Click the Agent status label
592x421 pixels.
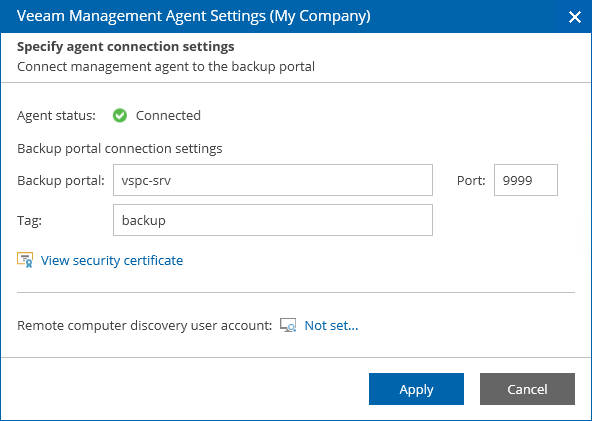coord(56,116)
